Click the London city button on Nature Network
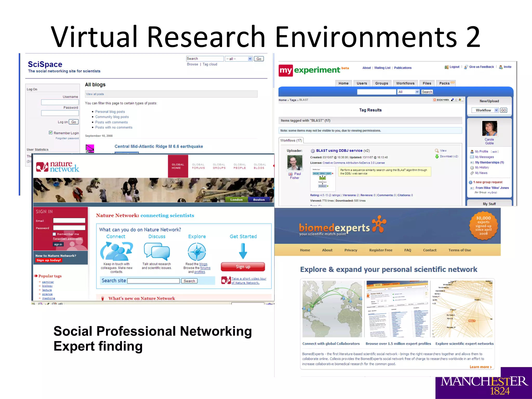Viewport: 532px width, 399px height. [236, 199]
